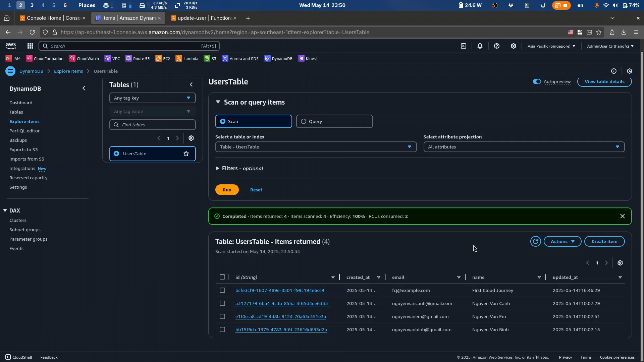Sort items by the updated_at column header

(x=565, y=277)
